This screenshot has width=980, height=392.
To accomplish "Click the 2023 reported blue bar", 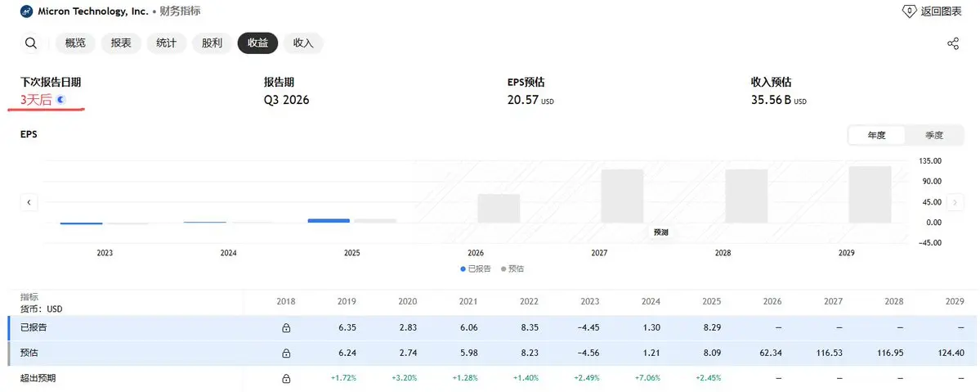I will click(81, 223).
